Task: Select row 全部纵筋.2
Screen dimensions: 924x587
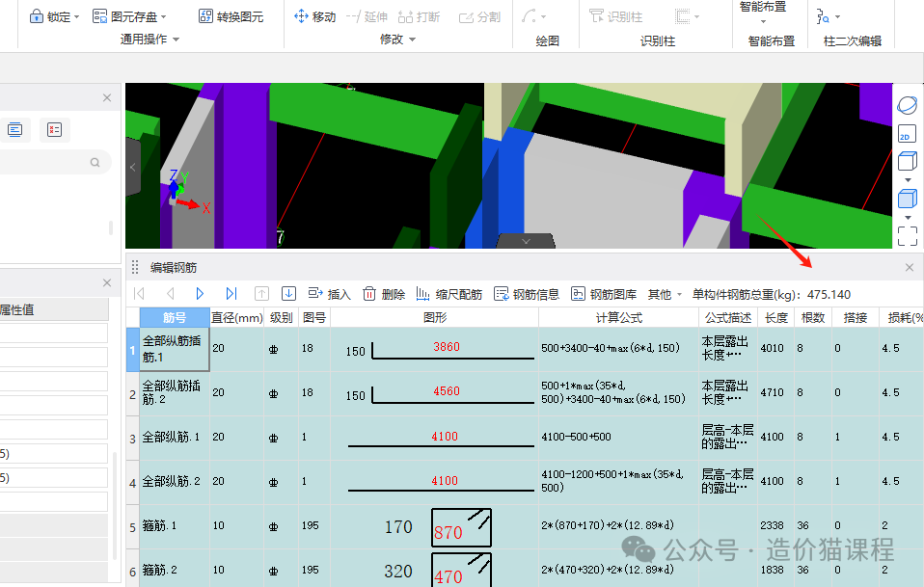Action: coord(175,482)
